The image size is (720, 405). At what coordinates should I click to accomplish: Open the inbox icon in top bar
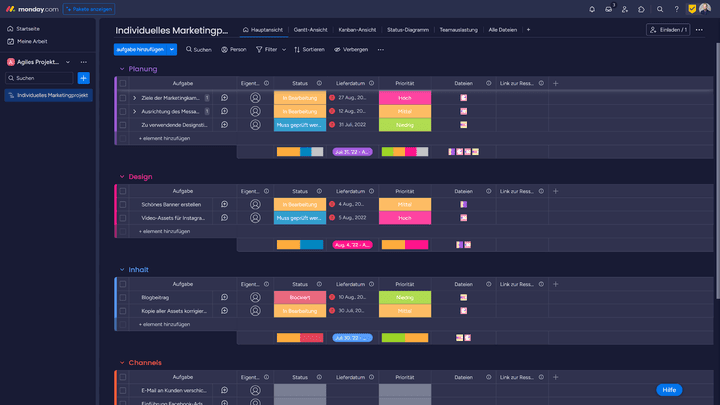click(x=608, y=9)
